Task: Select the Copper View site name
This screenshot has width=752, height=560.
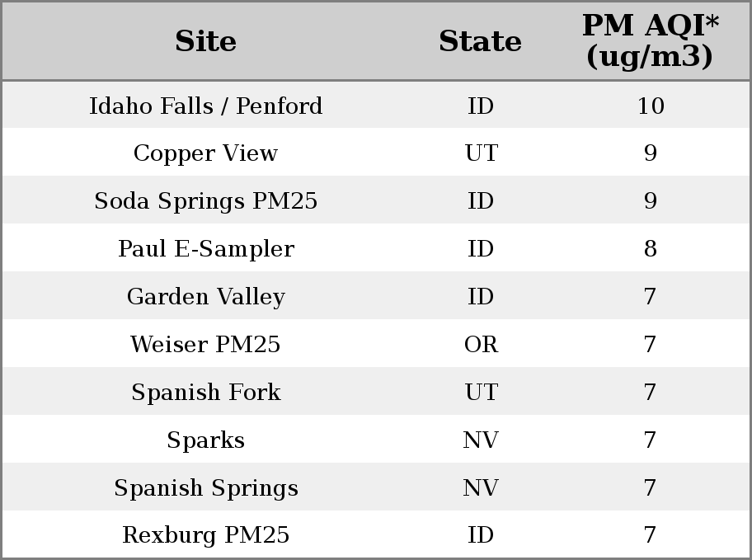Action: click(206, 153)
